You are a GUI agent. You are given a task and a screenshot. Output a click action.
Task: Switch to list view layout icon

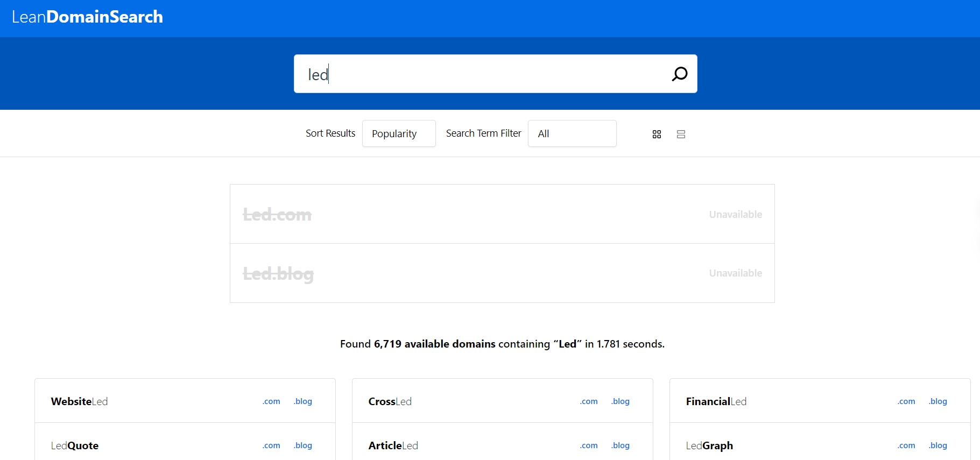point(681,134)
